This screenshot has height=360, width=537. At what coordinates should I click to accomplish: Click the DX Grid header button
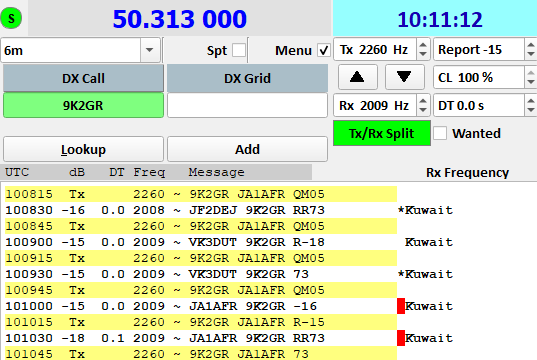pos(247,78)
